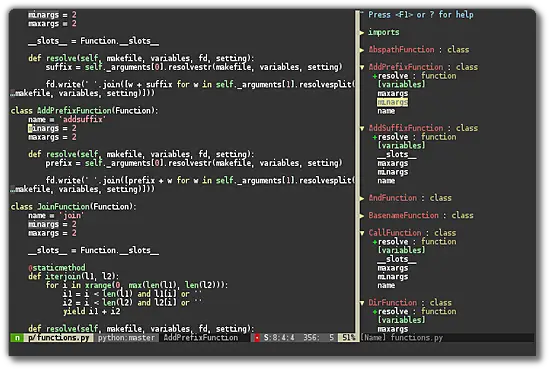The image size is (550, 370).
Task: Click the '356: 5' line-column indicator
Action: coord(318,338)
